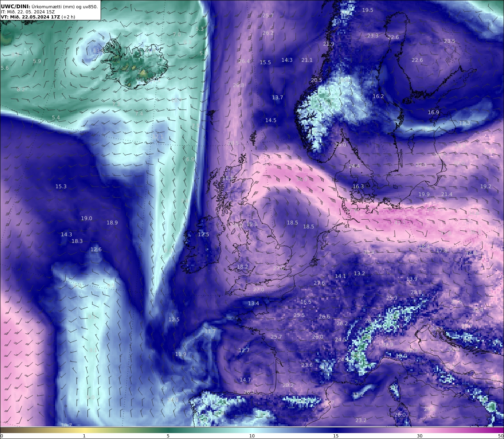This screenshot has height=439, width=504.
Task: Select the value 8.2 southwest of Iceland
Action: [21, 89]
